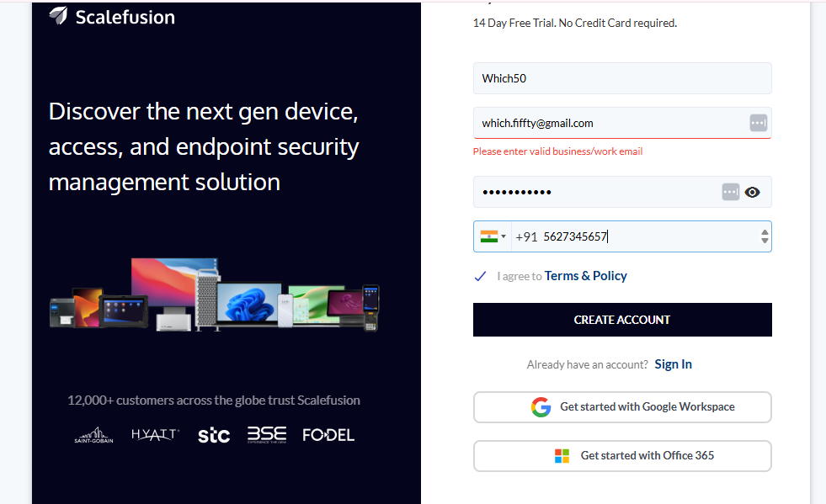Click the Saint-Gobain customer logo
The image size is (826, 504).
(93, 435)
